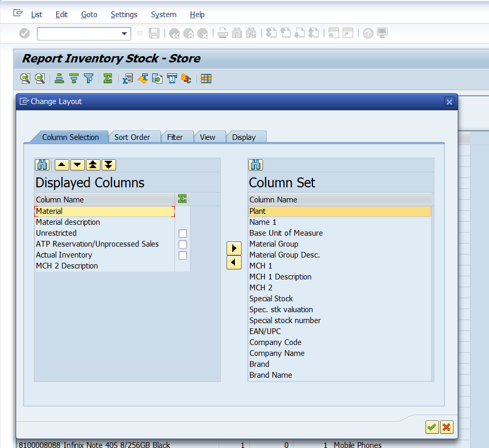Switch to the Sort Order tab

tap(132, 137)
